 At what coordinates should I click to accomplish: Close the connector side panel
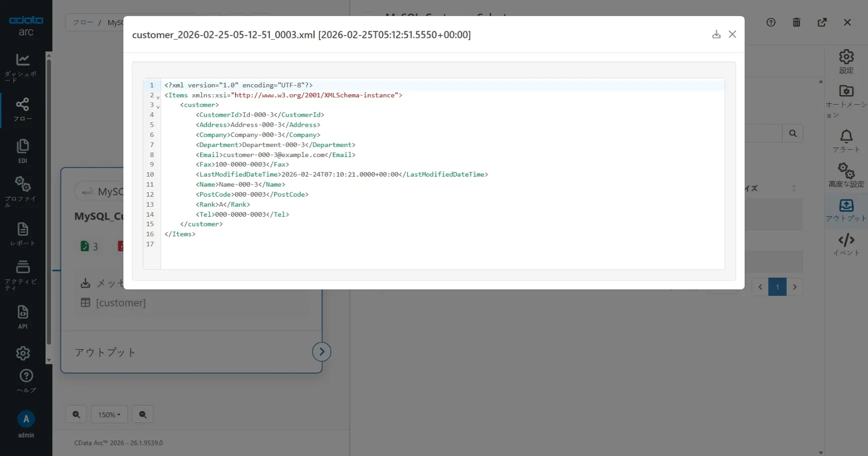(x=847, y=23)
